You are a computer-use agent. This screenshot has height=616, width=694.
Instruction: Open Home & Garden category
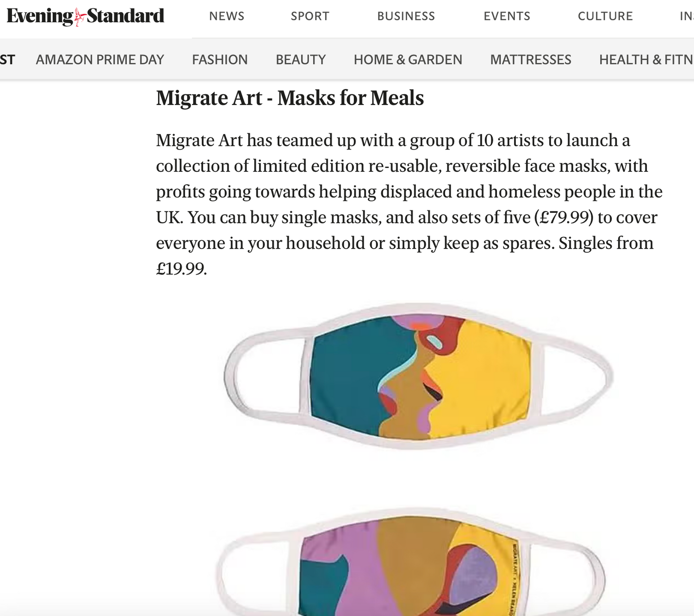click(x=408, y=60)
